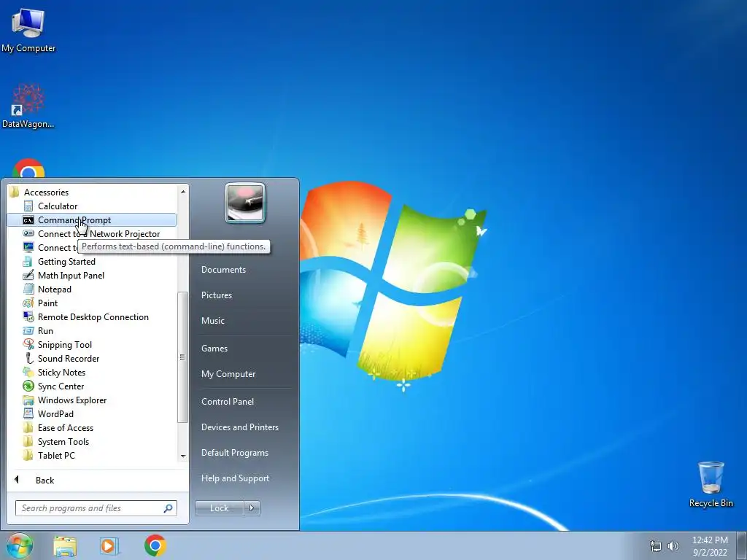Select the DataWagon desktop shortcut
747x560 pixels.
pyautogui.click(x=28, y=106)
